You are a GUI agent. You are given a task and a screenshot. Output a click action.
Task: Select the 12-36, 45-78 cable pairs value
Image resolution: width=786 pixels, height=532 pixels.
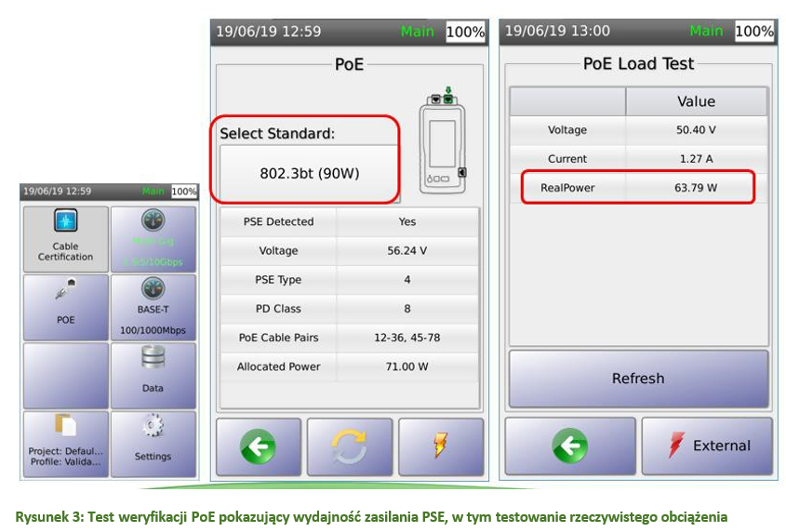(407, 338)
